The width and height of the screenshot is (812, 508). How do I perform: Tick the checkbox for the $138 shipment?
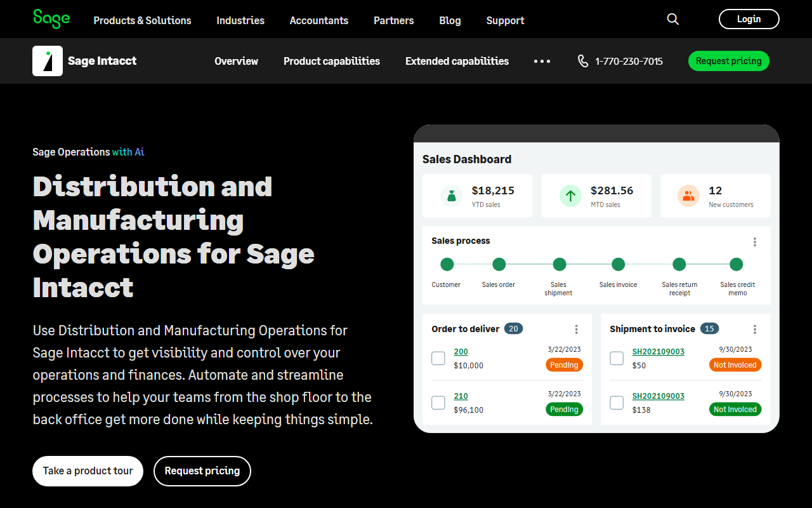tap(617, 403)
